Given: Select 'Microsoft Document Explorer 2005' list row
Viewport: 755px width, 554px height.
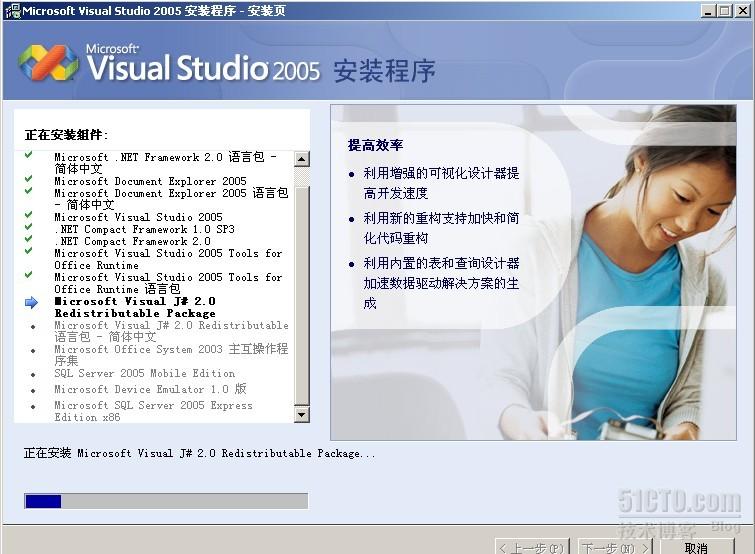Looking at the screenshot, I should coord(150,181).
